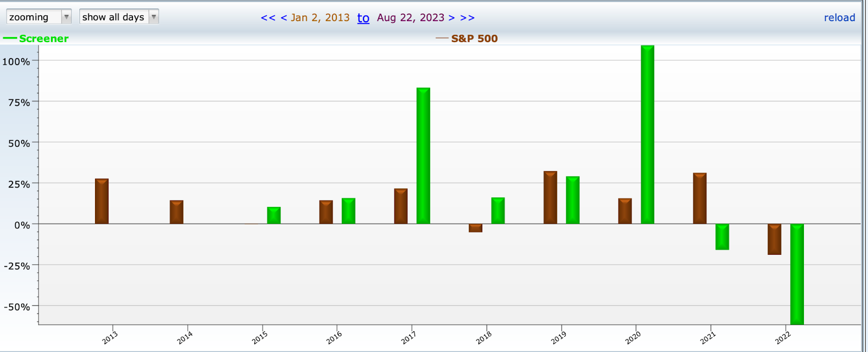Select the tall 2017 Screener green bar
Image resolution: width=868 pixels, height=352 pixels.
point(423,156)
